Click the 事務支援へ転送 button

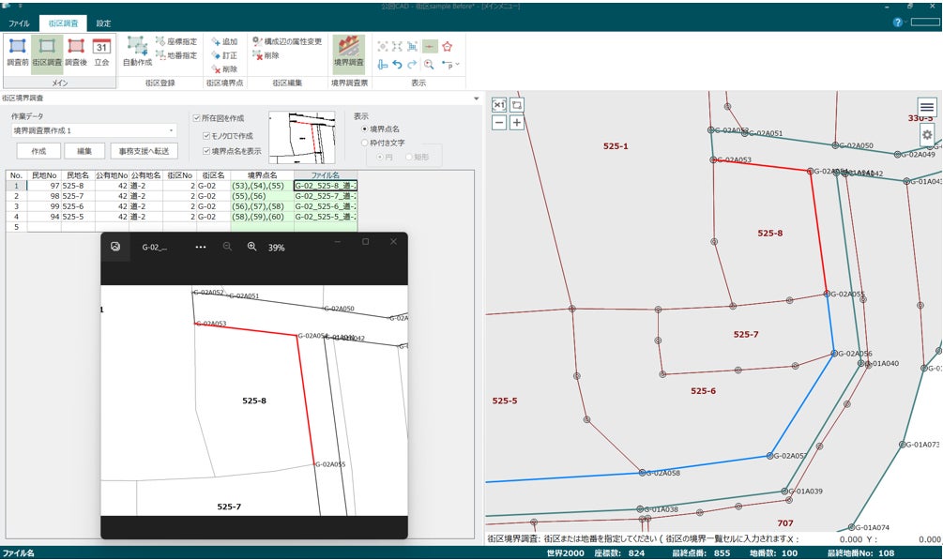tap(144, 151)
